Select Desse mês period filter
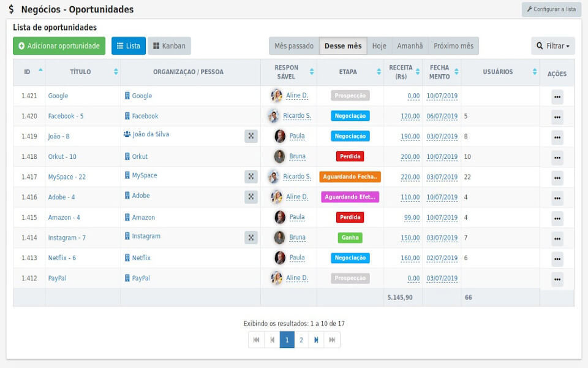 coord(343,46)
